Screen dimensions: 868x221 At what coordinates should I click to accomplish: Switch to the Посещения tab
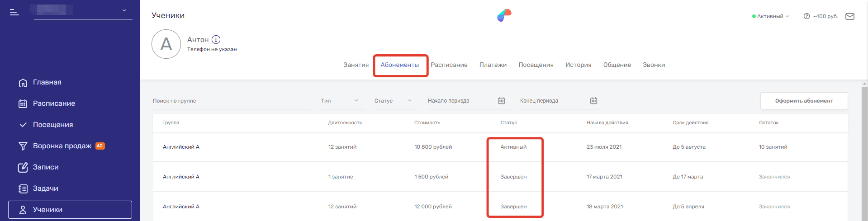point(536,65)
